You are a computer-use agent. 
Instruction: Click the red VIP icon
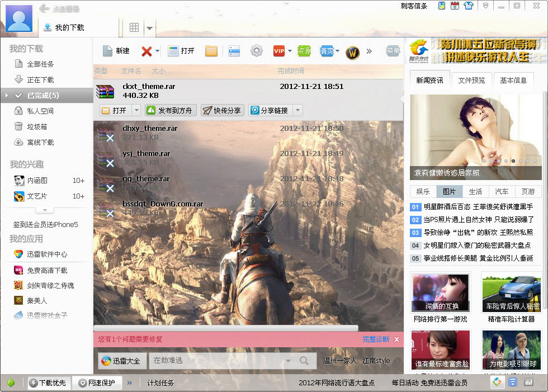(x=279, y=51)
